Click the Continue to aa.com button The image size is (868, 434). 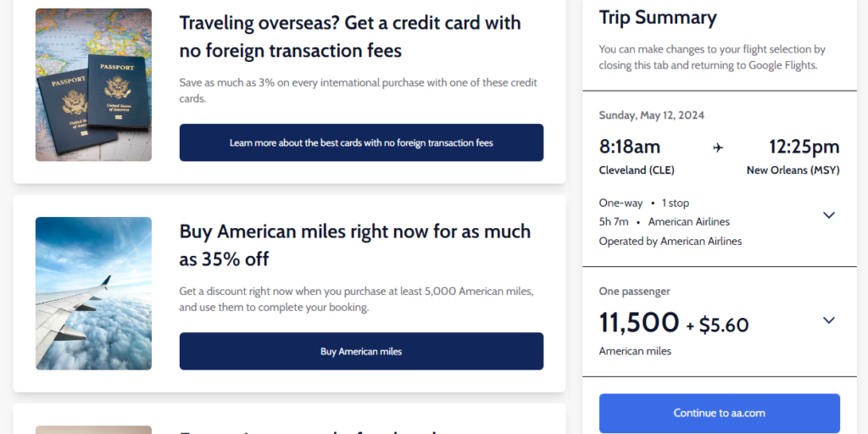click(x=719, y=414)
